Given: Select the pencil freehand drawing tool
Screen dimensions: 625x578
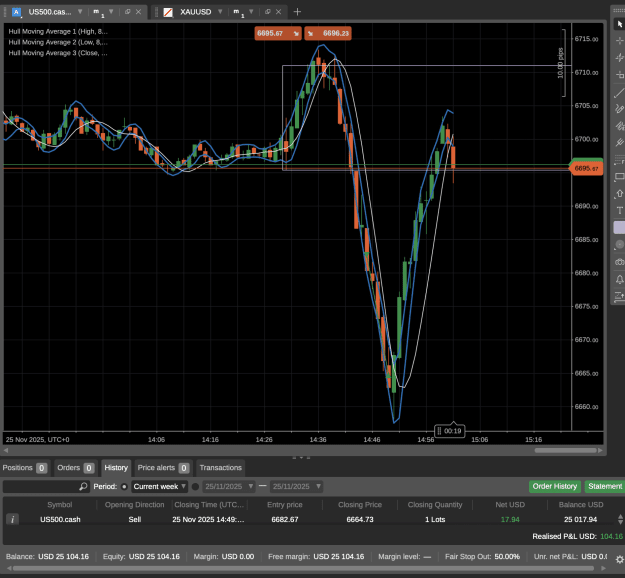Looking at the screenshot, I should click(x=619, y=109).
